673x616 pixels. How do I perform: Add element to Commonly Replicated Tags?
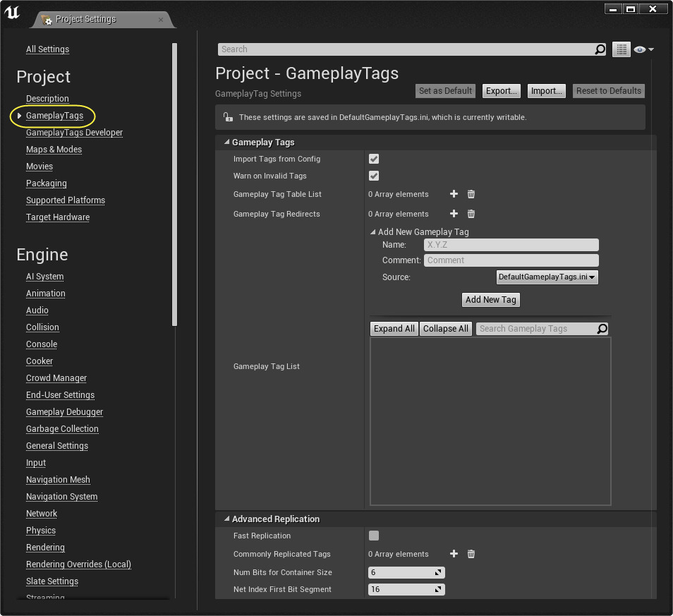(x=454, y=554)
